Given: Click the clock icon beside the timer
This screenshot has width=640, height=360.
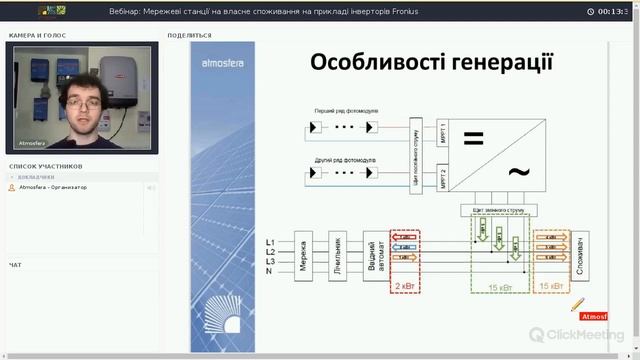Looking at the screenshot, I should point(591,12).
